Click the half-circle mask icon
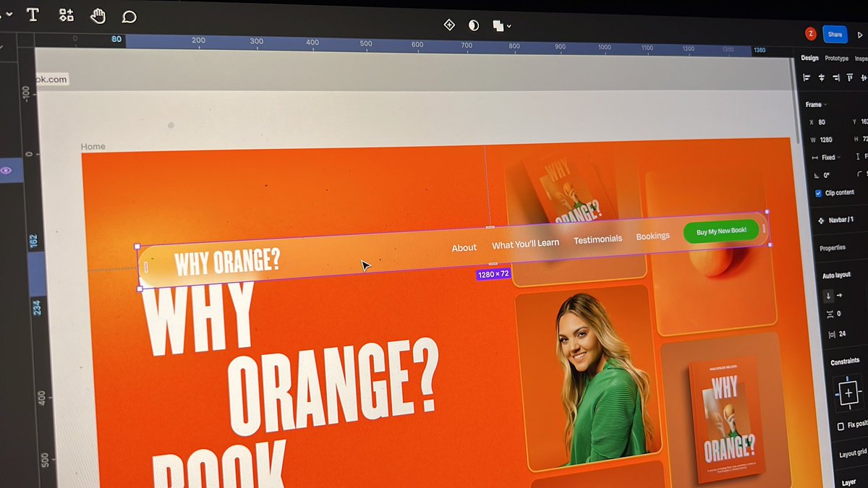This screenshot has height=488, width=868. [x=474, y=25]
